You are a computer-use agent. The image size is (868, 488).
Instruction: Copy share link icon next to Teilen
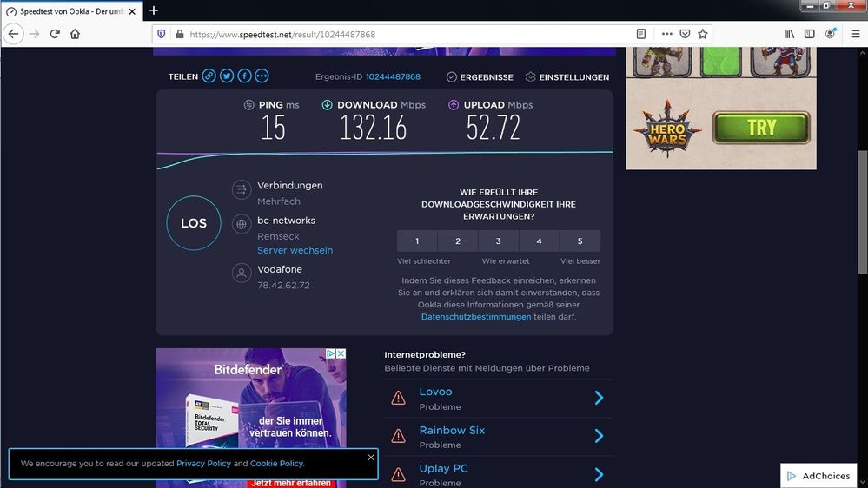209,76
